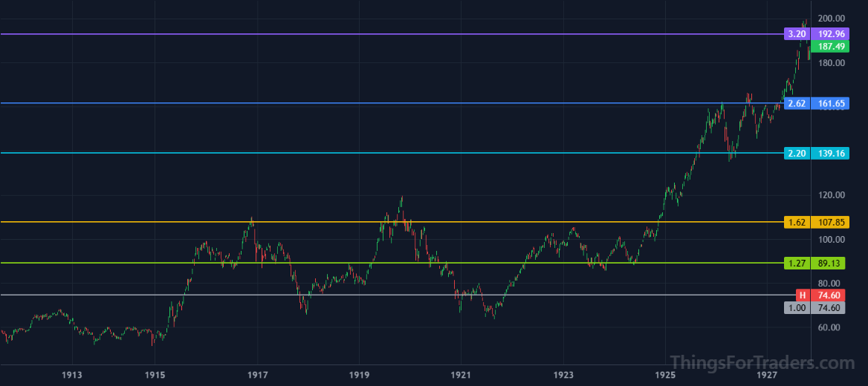
Task: Click the green 187.49 current price label
Action: [x=830, y=47]
